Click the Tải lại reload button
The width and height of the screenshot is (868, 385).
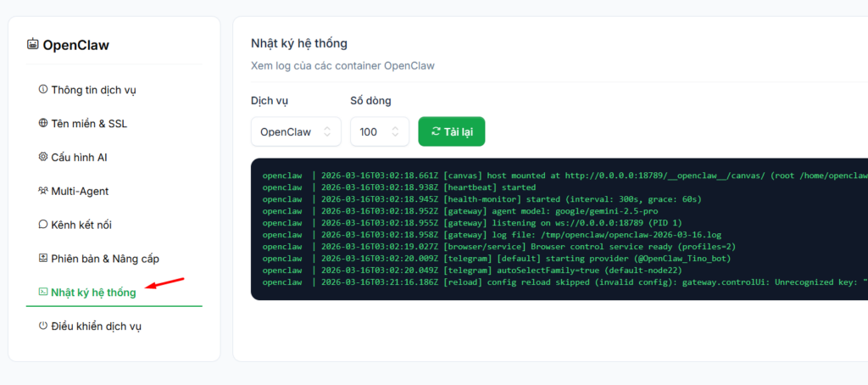452,131
